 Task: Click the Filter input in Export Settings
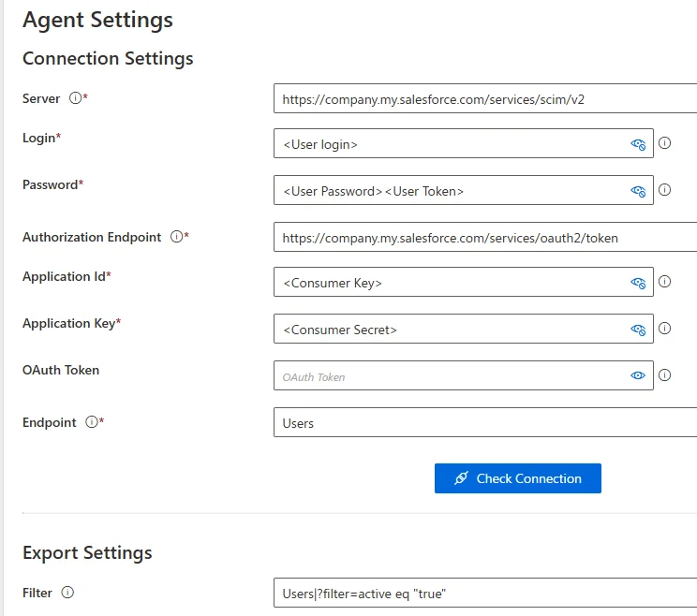[485, 593]
